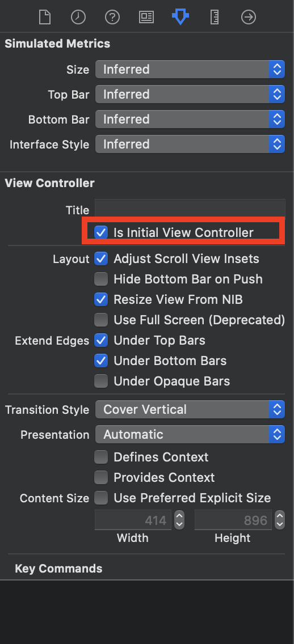The height and width of the screenshot is (644, 294).
Task: Open the Transition Style Cover Vertical dropdown
Action: point(190,409)
